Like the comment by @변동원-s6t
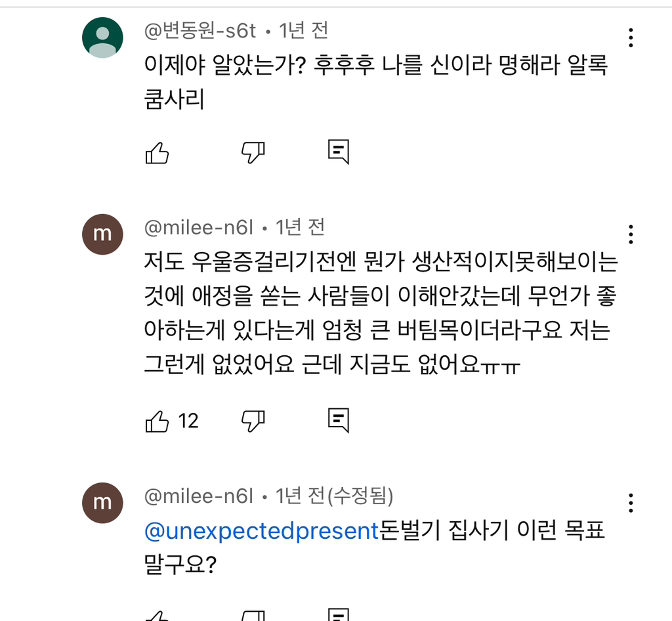The height and width of the screenshot is (621, 672). tap(157, 152)
